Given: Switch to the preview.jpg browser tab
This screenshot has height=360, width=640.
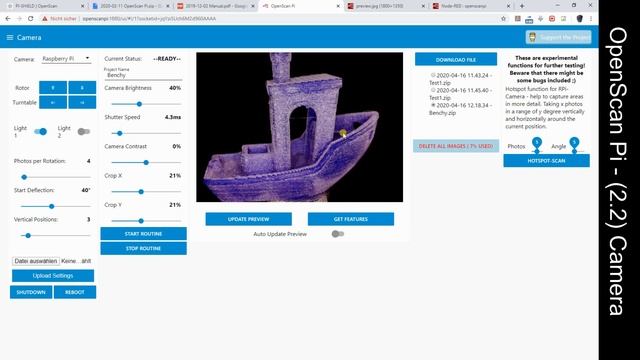Looking at the screenshot, I should 386,6.
